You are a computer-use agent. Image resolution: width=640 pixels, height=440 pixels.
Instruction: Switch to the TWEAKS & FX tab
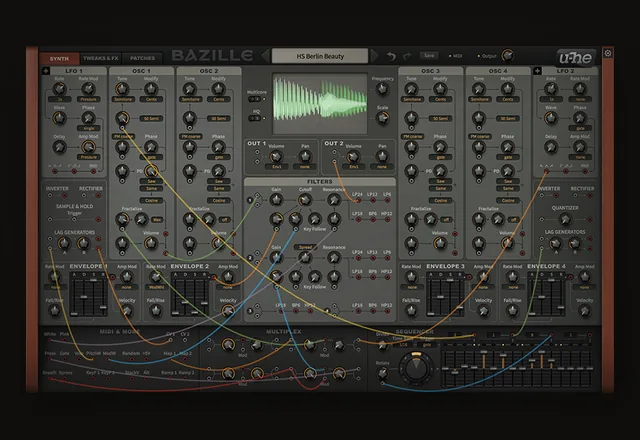[x=100, y=58]
